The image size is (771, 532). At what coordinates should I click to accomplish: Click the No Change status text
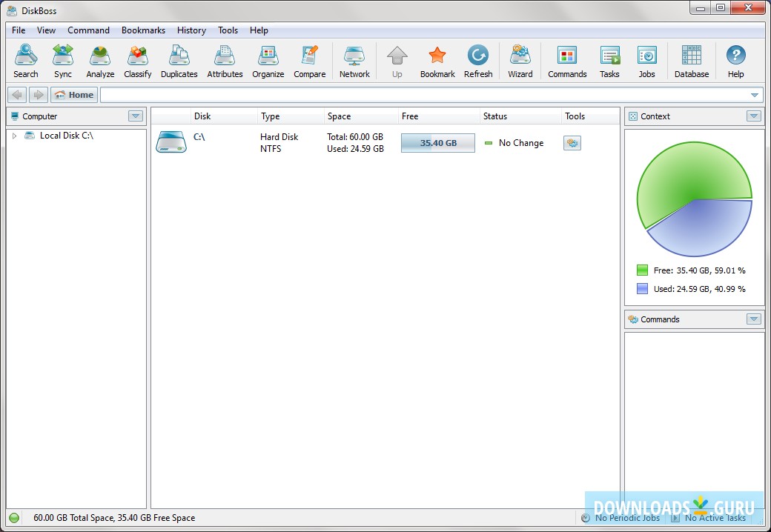[520, 143]
